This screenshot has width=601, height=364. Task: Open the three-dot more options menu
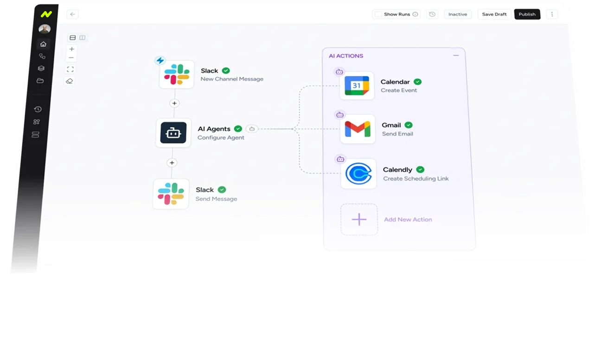pyautogui.click(x=552, y=14)
